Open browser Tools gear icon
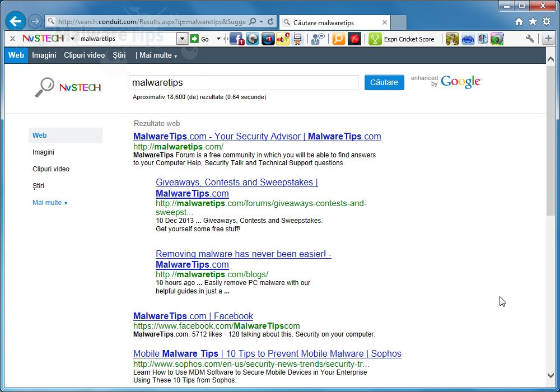 point(547,21)
